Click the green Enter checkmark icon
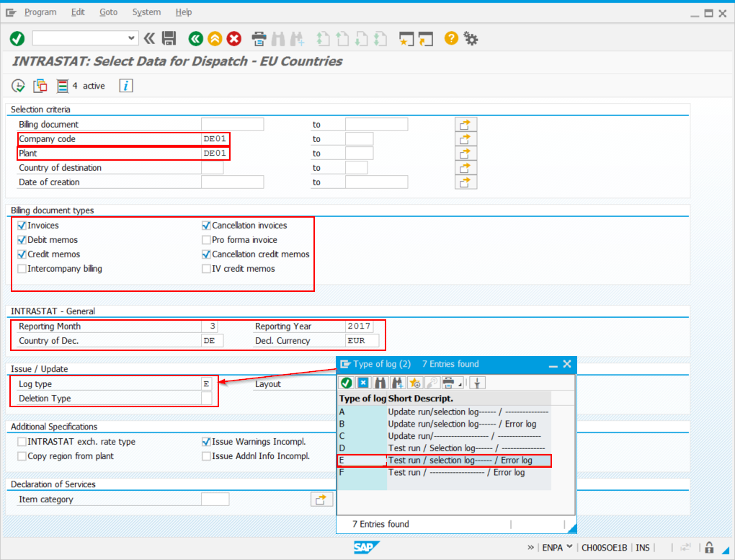Viewport: 735px width, 560px height. coord(17,38)
